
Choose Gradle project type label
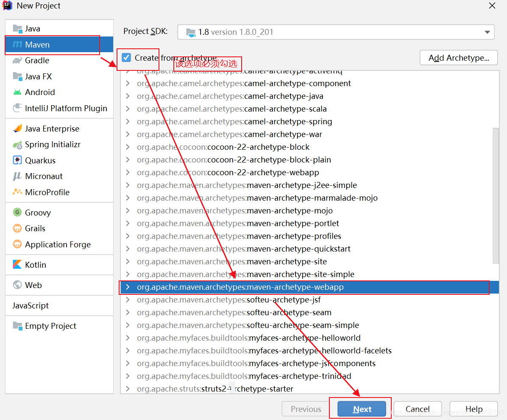(x=37, y=61)
